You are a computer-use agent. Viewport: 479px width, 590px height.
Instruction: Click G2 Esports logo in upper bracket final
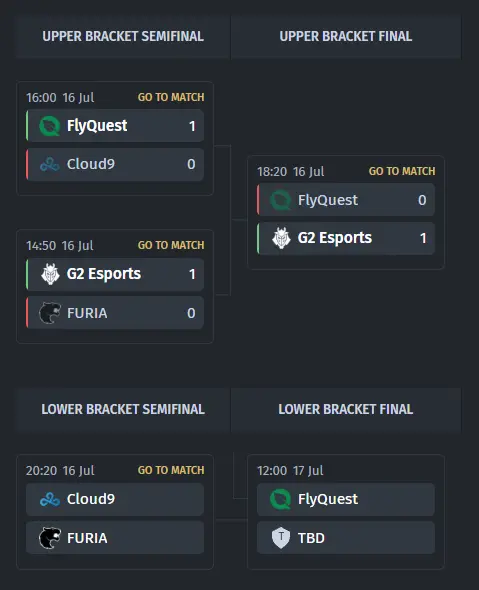click(x=281, y=238)
